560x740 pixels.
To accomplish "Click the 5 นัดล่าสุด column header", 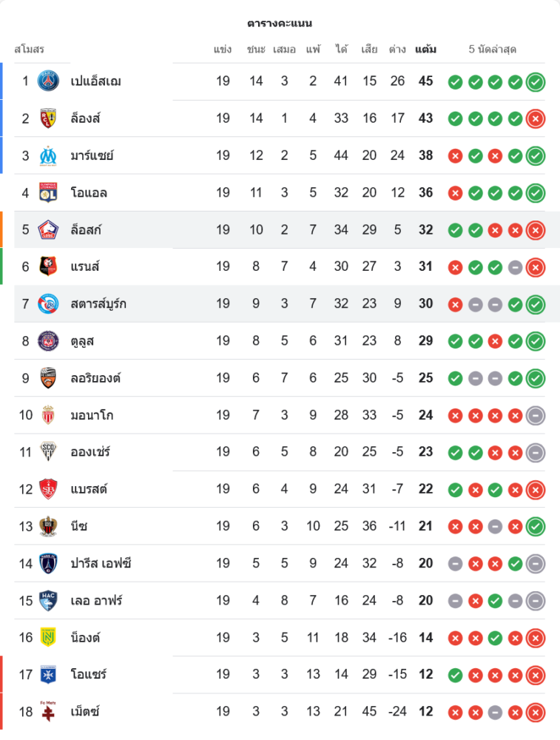I will 493,50.
